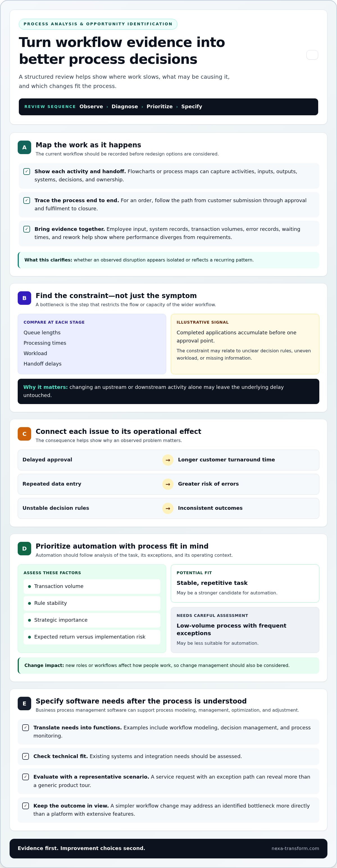Select Specify in the review sequence
This screenshot has width=337, height=868.
point(192,107)
